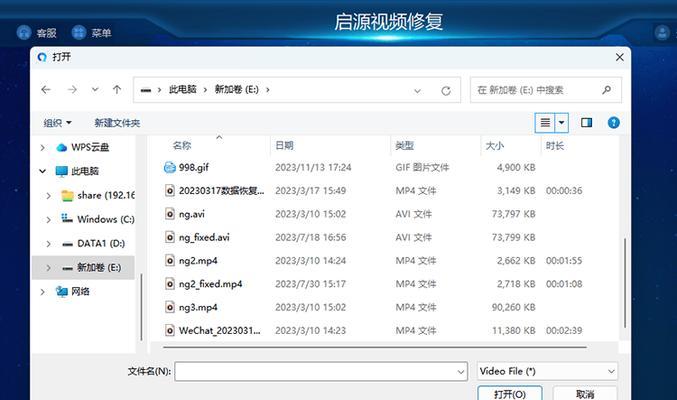Expand the address bar history dropdown
Screen dimensions: 677x400
pyautogui.click(x=418, y=91)
